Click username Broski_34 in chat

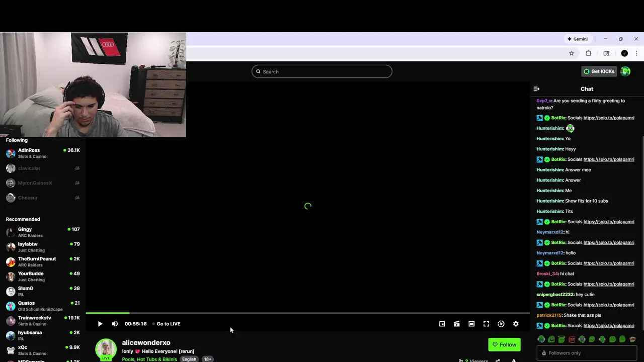(x=547, y=274)
